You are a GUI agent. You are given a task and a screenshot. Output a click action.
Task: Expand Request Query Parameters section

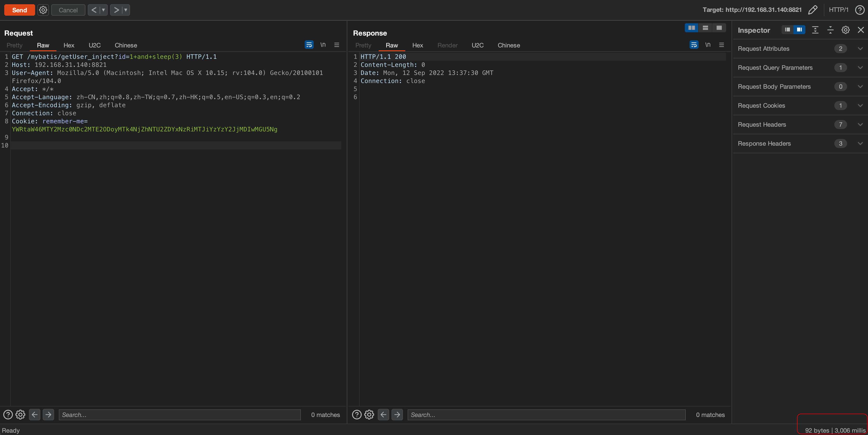coord(860,68)
